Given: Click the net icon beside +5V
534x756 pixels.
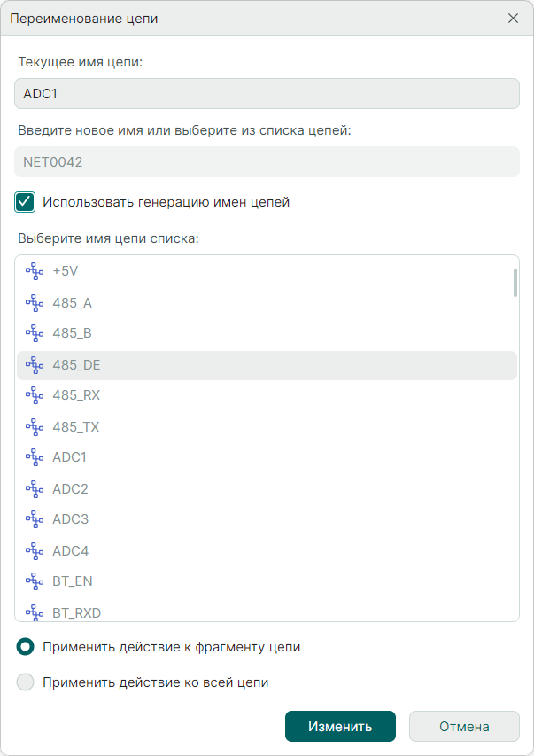Looking at the screenshot, I should click(35, 271).
